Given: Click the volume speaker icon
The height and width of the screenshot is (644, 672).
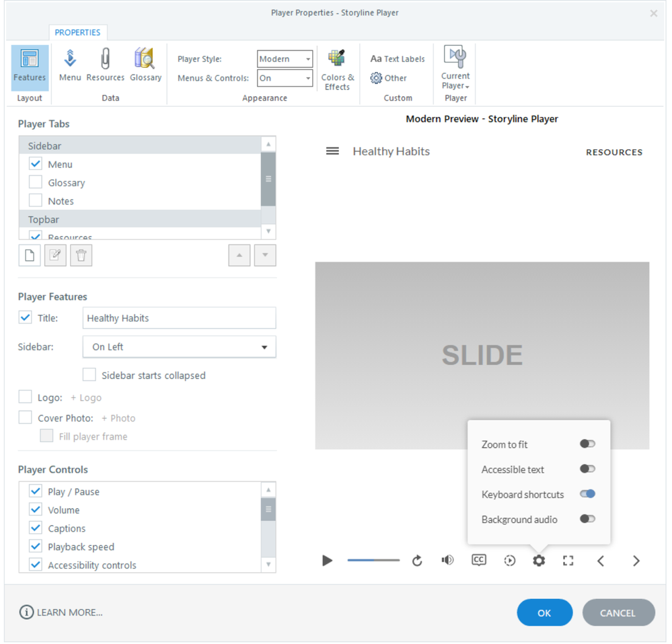Looking at the screenshot, I should (447, 560).
